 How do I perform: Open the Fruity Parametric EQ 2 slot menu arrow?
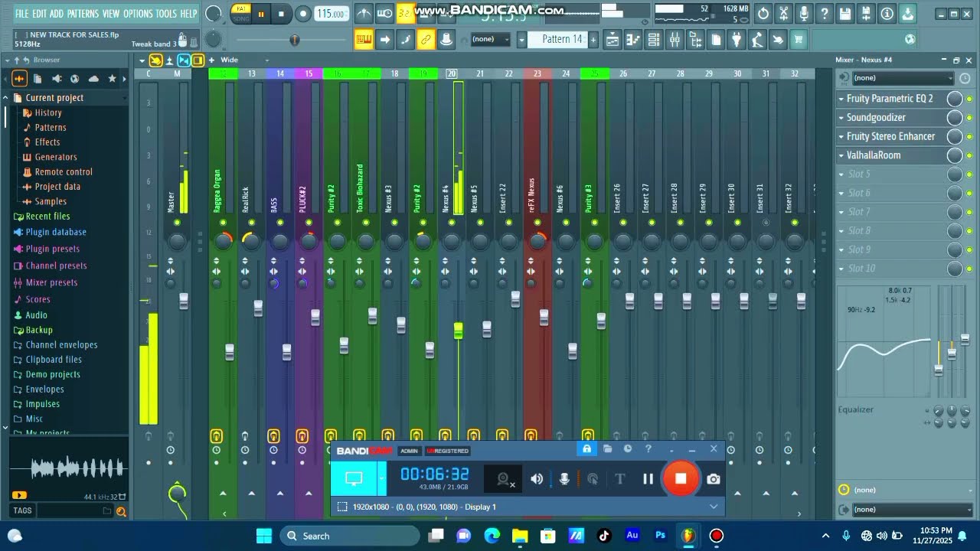[841, 99]
